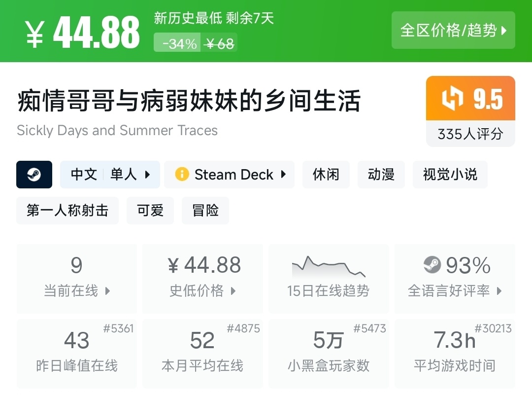Click the Xiaoheihe logo in rating badge
532x396 pixels.
tap(452, 99)
